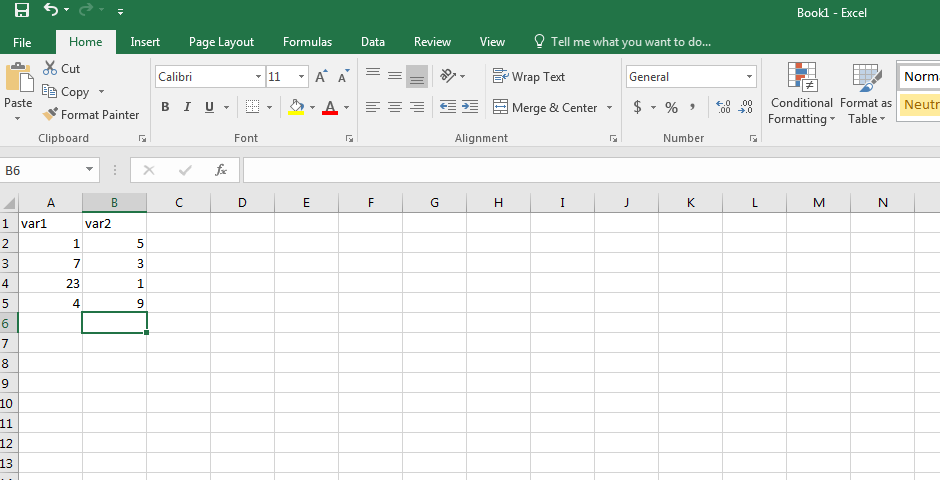The image size is (940, 480).
Task: Click the Save icon in title bar
Action: [x=21, y=11]
